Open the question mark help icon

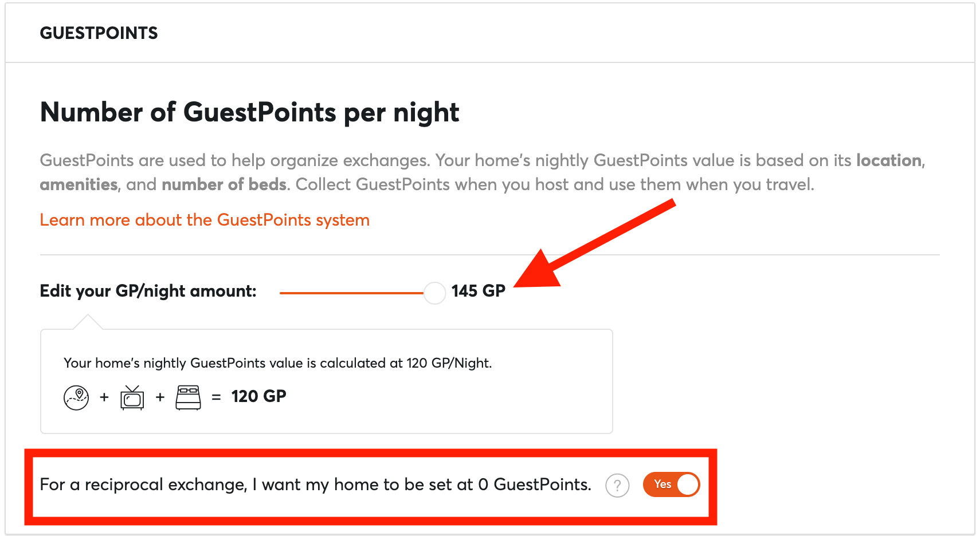click(617, 486)
